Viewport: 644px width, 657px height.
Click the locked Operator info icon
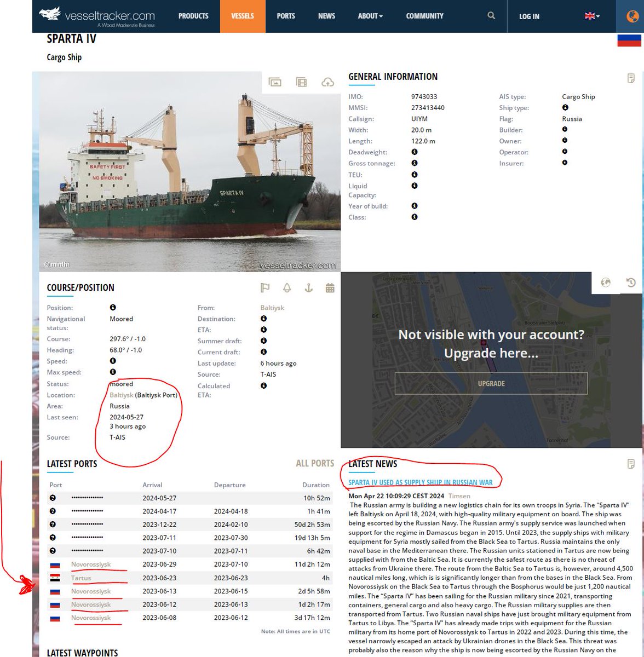click(565, 151)
